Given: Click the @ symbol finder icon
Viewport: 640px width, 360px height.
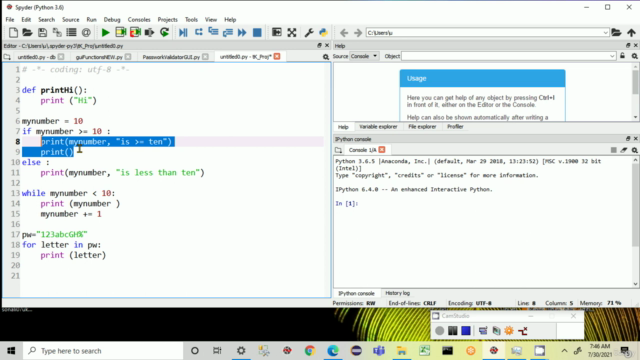Looking at the screenshot, I should (x=86, y=33).
